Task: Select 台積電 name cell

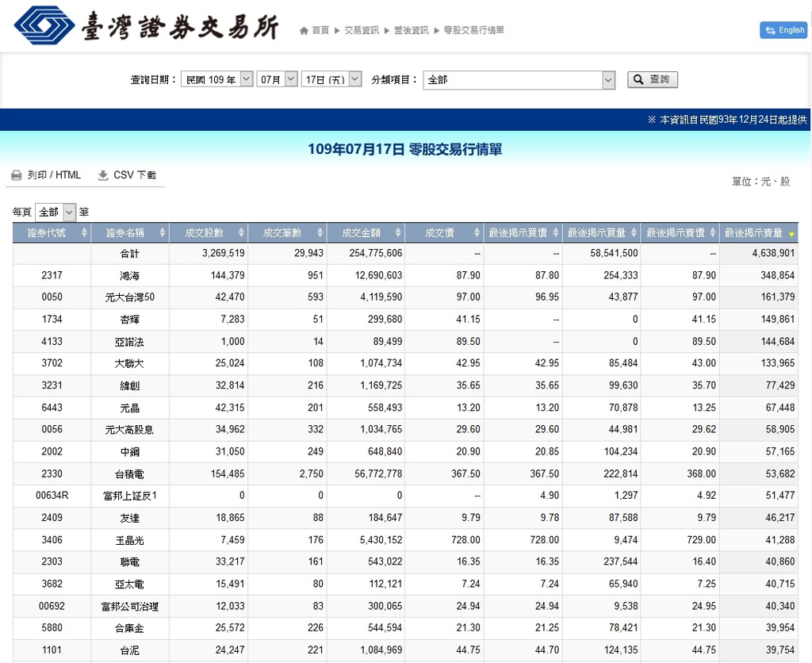Action: tap(130, 474)
